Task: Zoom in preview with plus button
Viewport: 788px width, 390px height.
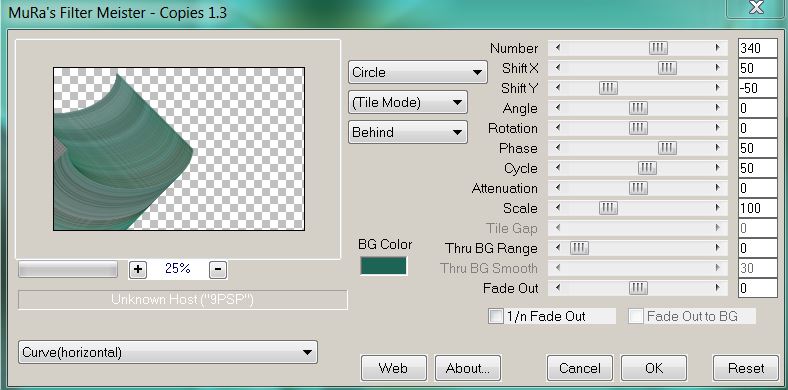Action: 138,270
